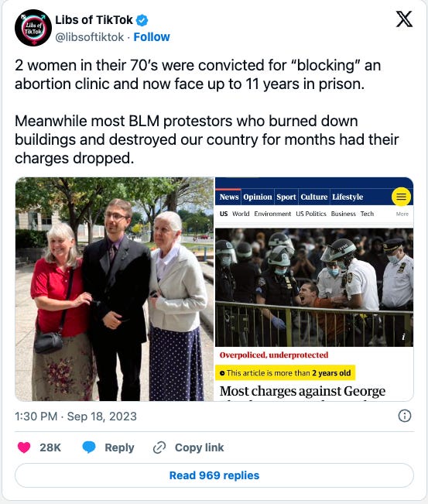The height and width of the screenshot is (504, 428).
Task: Click Read 969 replies button
Action: click(214, 475)
